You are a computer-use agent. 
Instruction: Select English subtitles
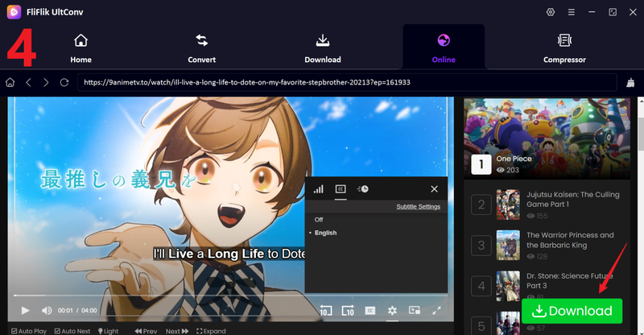[x=326, y=233]
